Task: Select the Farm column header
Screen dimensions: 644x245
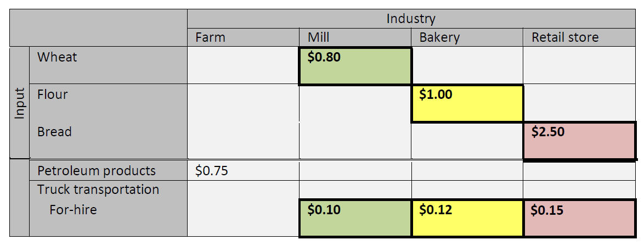Action: (x=211, y=37)
